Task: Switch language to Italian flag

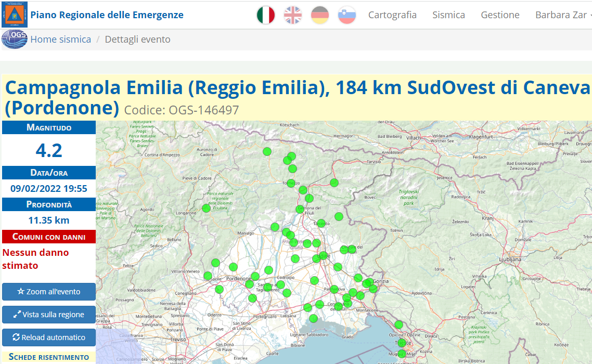Action: 266,15
